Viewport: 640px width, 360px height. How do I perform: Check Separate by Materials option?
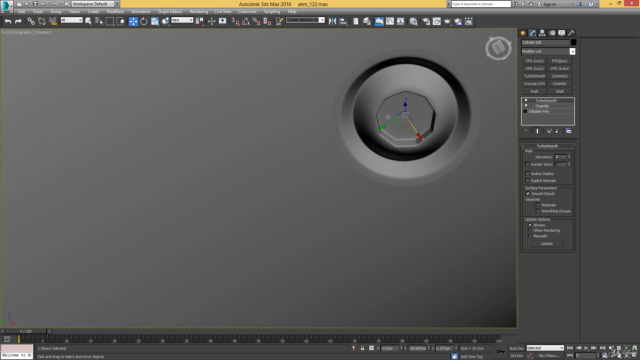point(538,205)
